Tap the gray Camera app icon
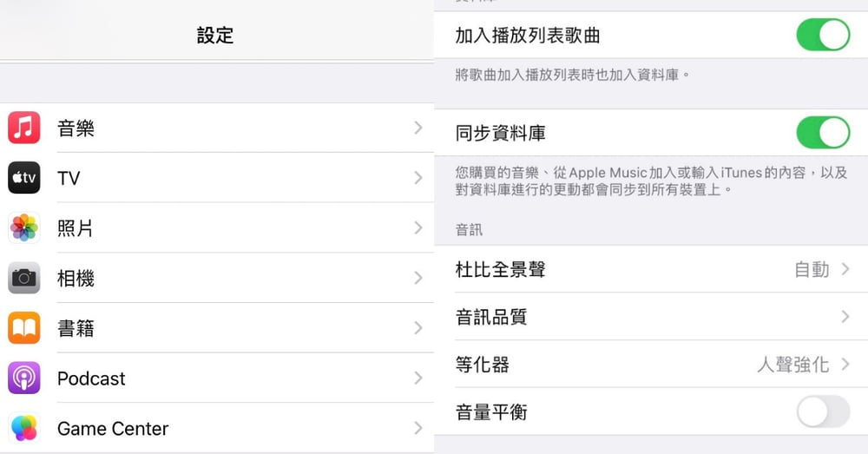The height and width of the screenshot is (454, 868). click(23, 278)
